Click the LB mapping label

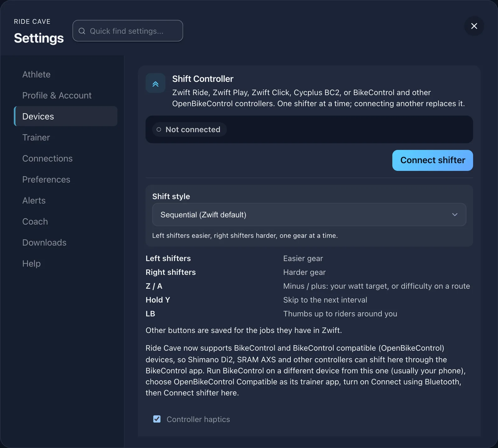(150, 314)
